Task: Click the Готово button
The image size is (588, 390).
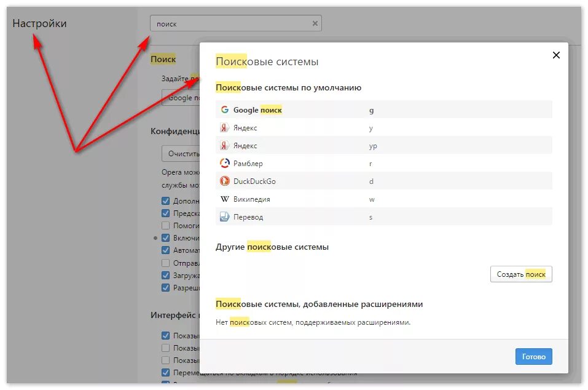Action: [x=534, y=357]
